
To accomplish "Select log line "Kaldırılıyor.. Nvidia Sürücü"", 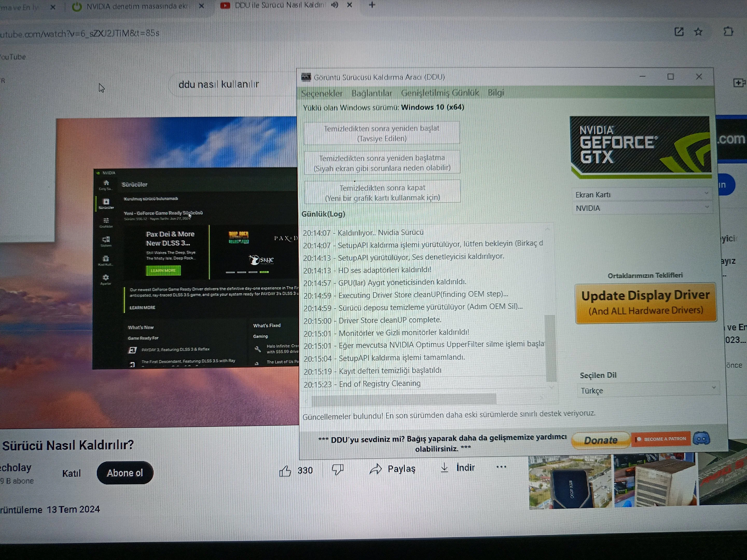I will pos(363,232).
